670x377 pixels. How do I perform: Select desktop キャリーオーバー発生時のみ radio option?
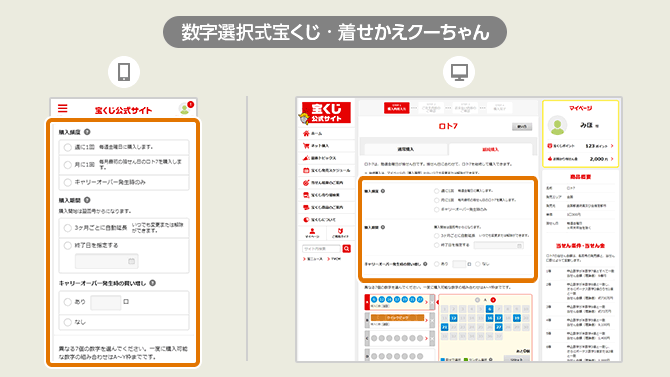click(436, 209)
